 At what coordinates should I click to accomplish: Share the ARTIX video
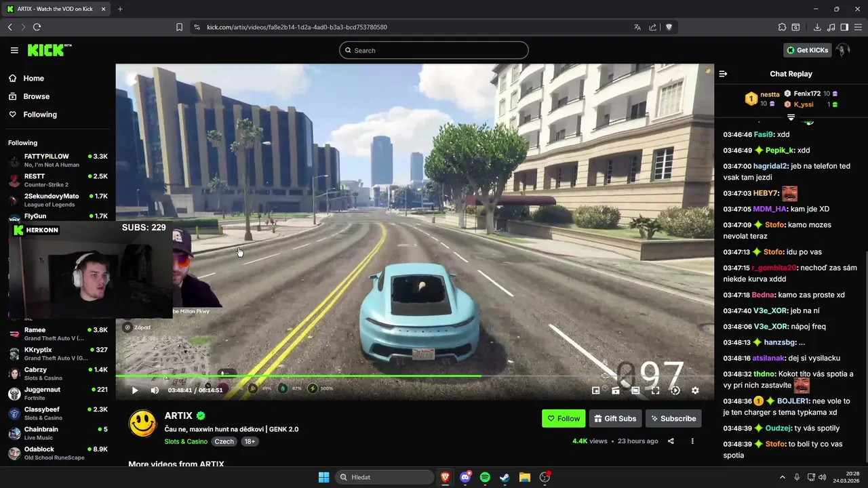point(671,441)
